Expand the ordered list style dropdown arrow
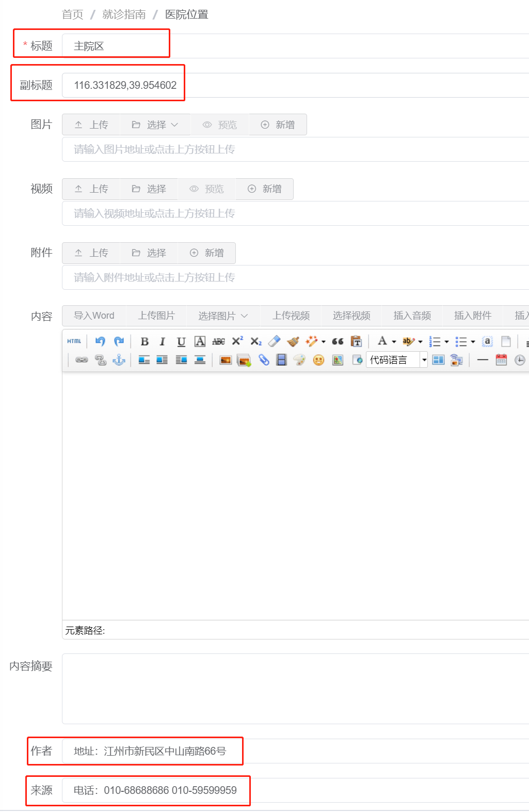 [446, 341]
